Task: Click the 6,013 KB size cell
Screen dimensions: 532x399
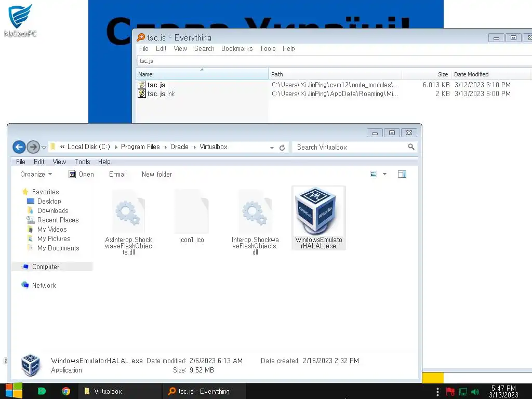Action: [x=436, y=85]
